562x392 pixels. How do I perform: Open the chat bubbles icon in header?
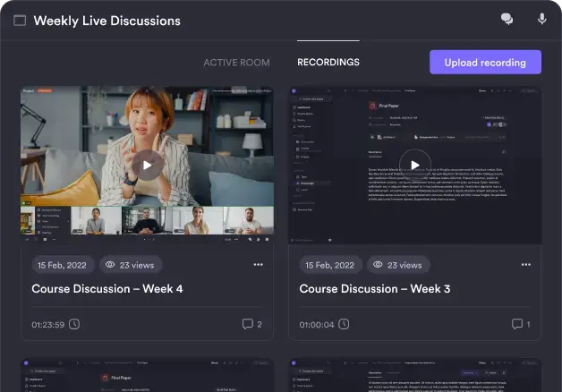pos(507,20)
